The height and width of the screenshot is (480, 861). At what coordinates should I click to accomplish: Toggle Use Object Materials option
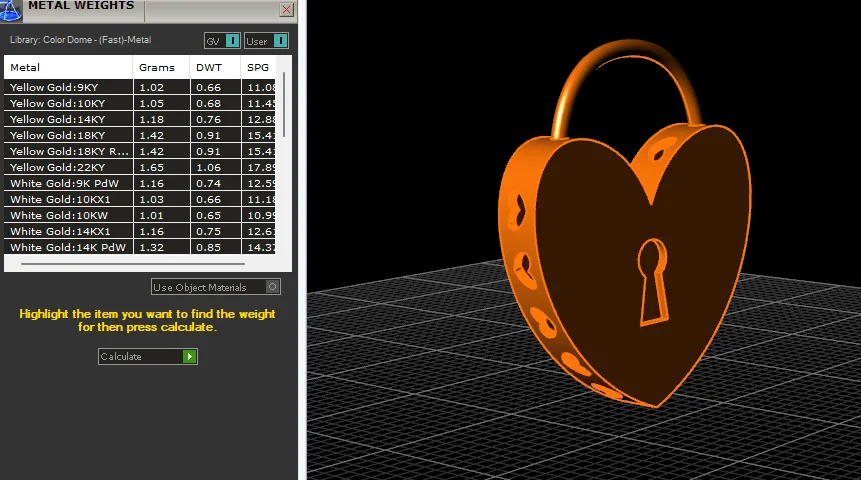(216, 287)
